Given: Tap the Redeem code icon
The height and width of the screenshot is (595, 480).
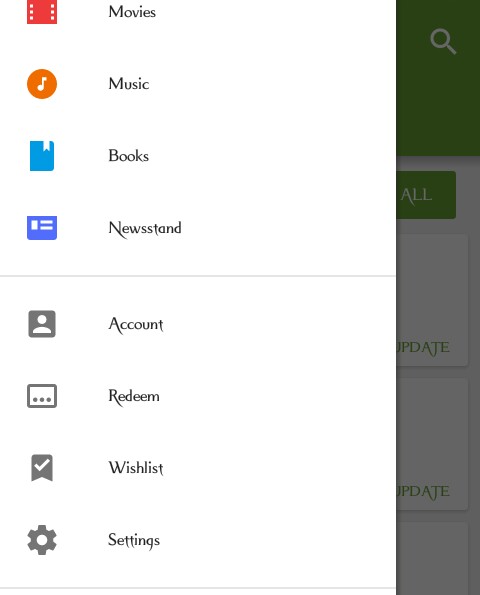Looking at the screenshot, I should coord(42,396).
